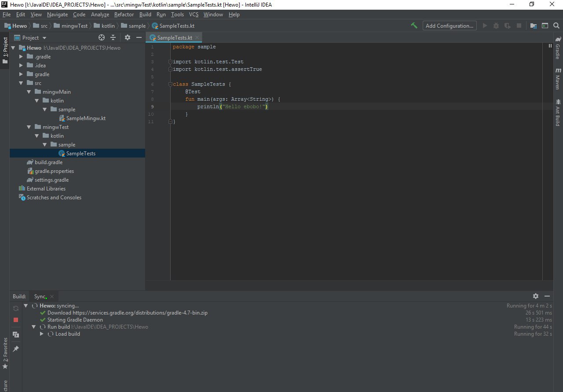Collapse the src folder

21,83
